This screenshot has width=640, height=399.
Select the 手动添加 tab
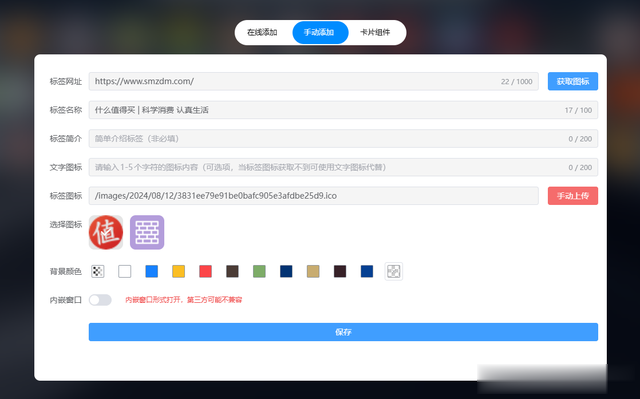pyautogui.click(x=320, y=32)
